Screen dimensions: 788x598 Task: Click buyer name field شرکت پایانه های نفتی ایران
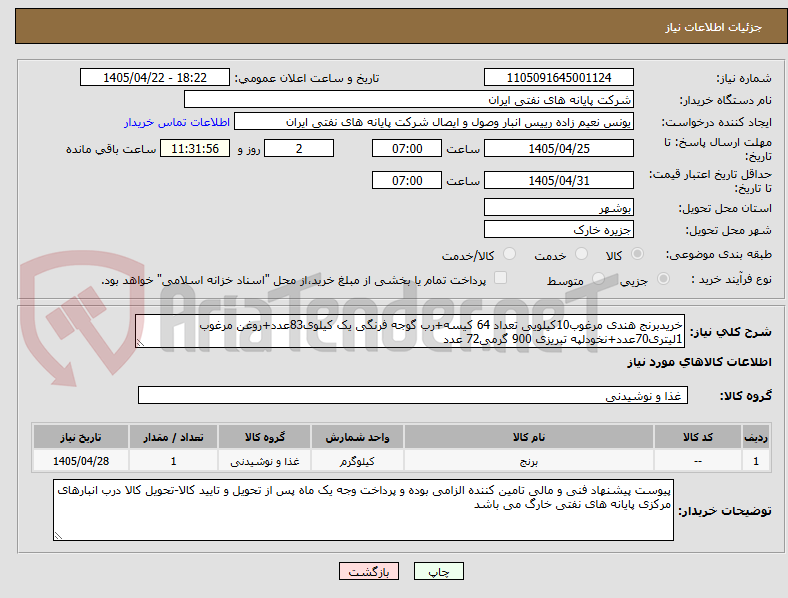[409, 99]
